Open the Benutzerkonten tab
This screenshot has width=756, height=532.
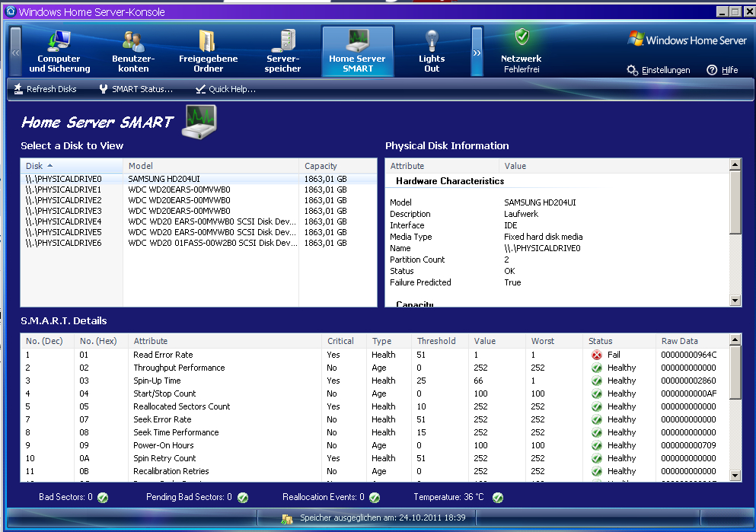[133, 52]
